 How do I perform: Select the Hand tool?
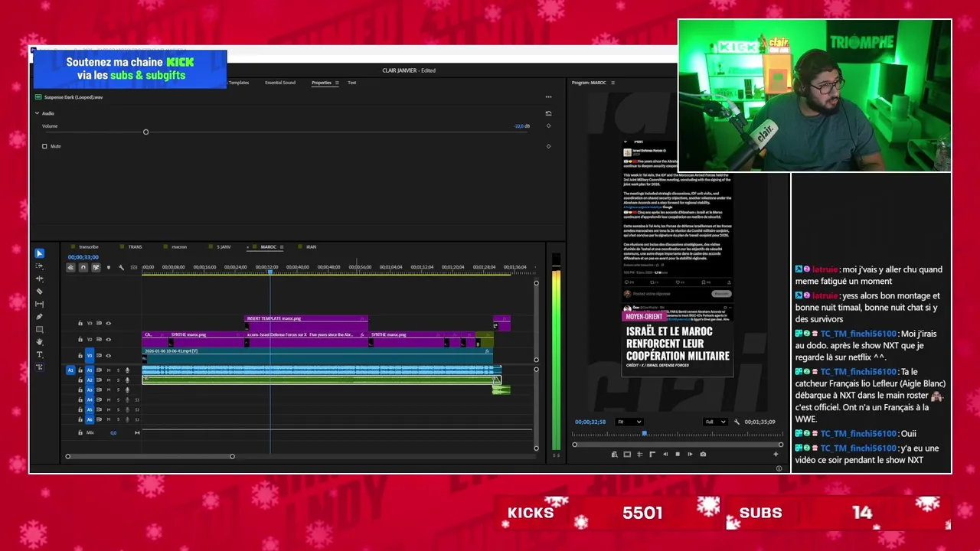[x=39, y=342]
